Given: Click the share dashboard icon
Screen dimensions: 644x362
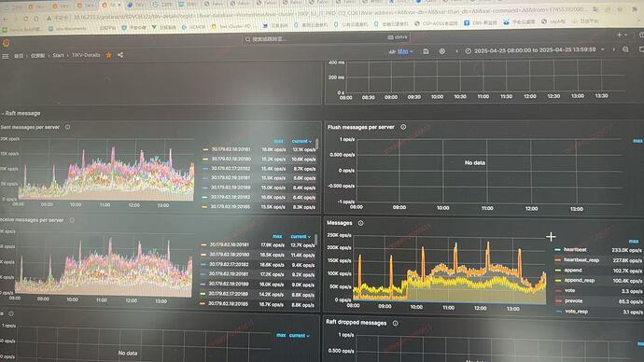Looking at the screenshot, I should click(x=120, y=55).
